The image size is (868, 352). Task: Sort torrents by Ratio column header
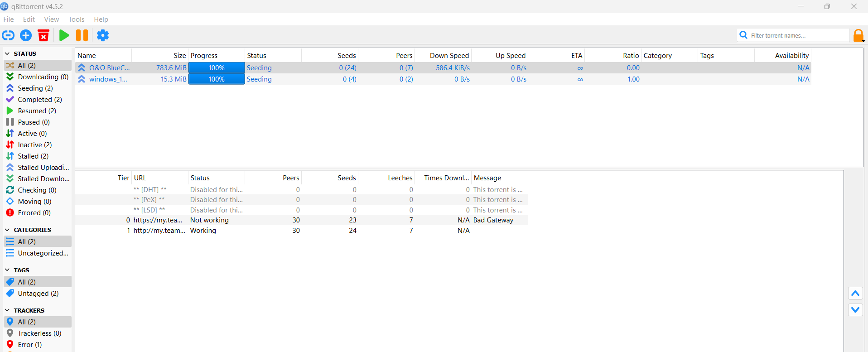click(613, 55)
